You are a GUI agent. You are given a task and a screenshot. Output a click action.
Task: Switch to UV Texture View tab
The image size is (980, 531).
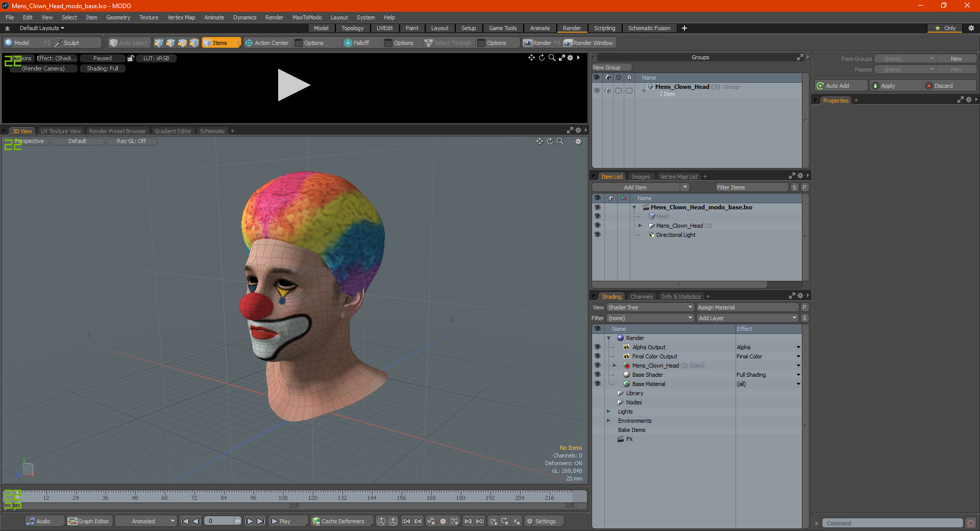coord(61,131)
